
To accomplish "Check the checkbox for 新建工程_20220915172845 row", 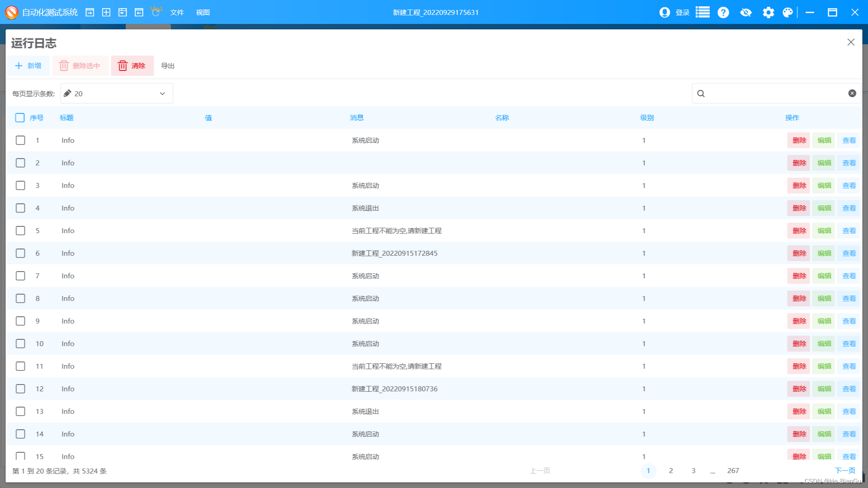I will 20,253.
